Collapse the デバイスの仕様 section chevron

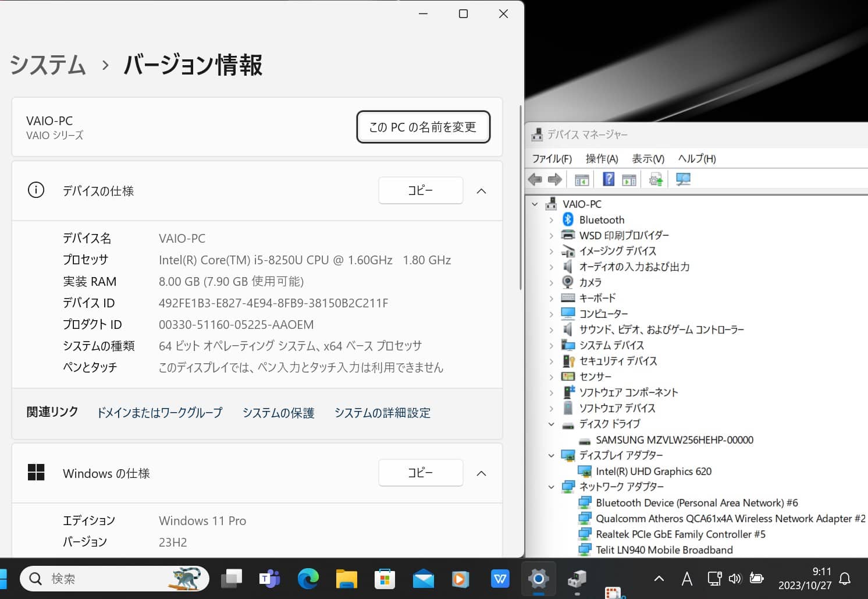(481, 191)
